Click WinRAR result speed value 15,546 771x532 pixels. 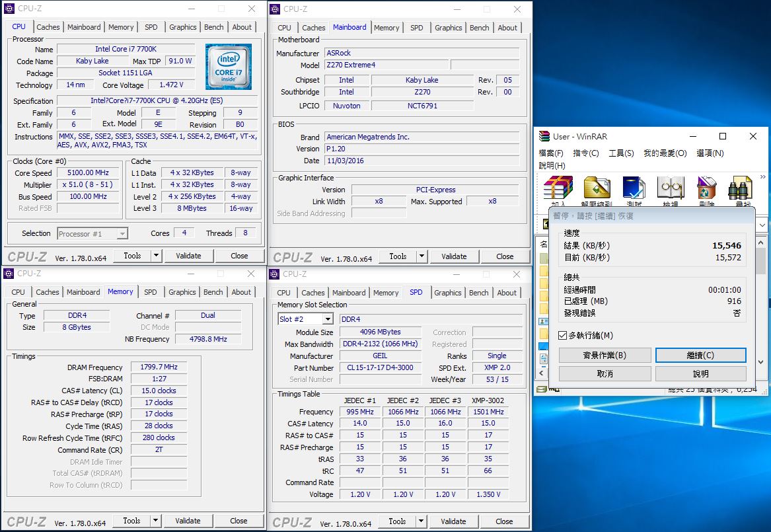point(726,245)
